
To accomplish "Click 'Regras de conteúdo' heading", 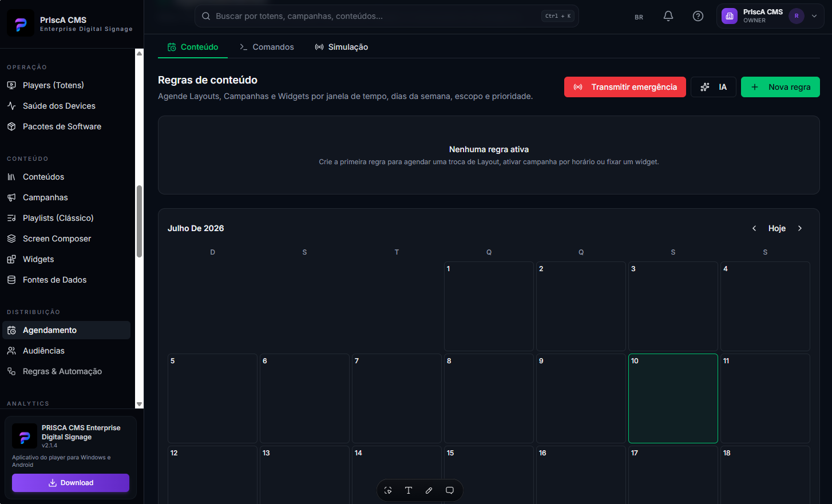I will (208, 80).
